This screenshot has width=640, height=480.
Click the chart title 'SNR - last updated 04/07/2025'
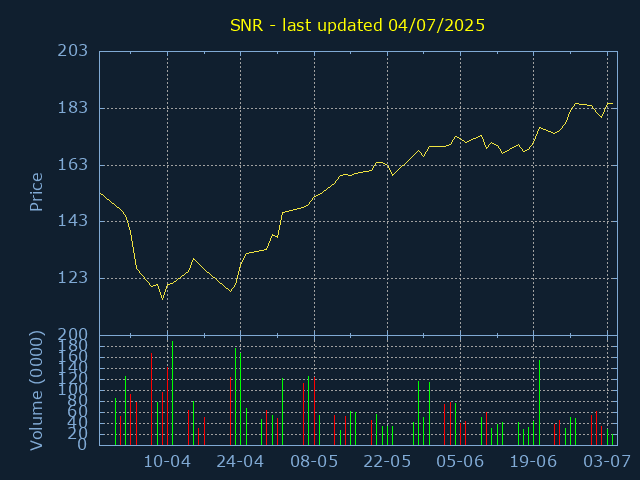[x=357, y=25]
